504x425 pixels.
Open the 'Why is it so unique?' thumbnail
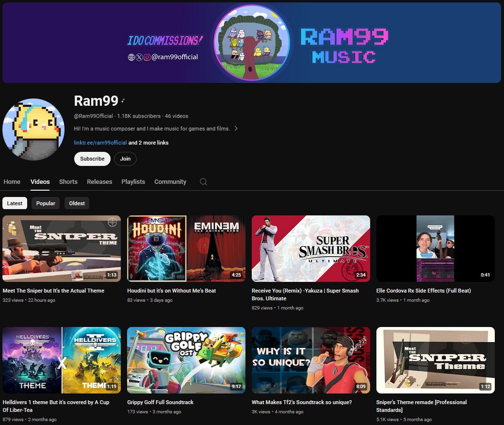click(311, 360)
